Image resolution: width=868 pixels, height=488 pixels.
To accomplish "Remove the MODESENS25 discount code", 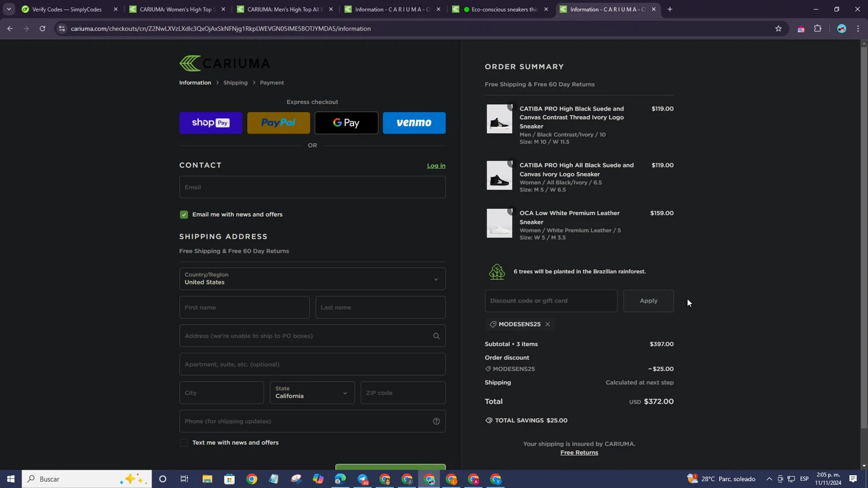I will 547,324.
